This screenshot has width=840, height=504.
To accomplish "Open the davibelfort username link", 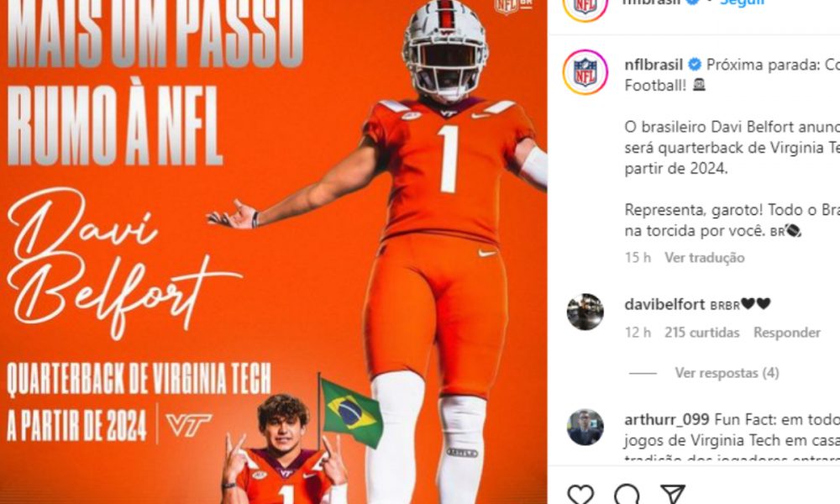I will (x=664, y=304).
